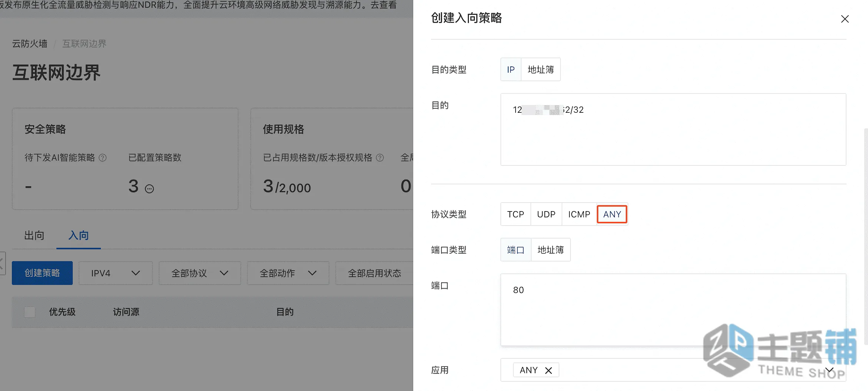Viewport: 868px width, 391px height.
Task: Switch to the 入向 tab
Action: click(x=78, y=235)
